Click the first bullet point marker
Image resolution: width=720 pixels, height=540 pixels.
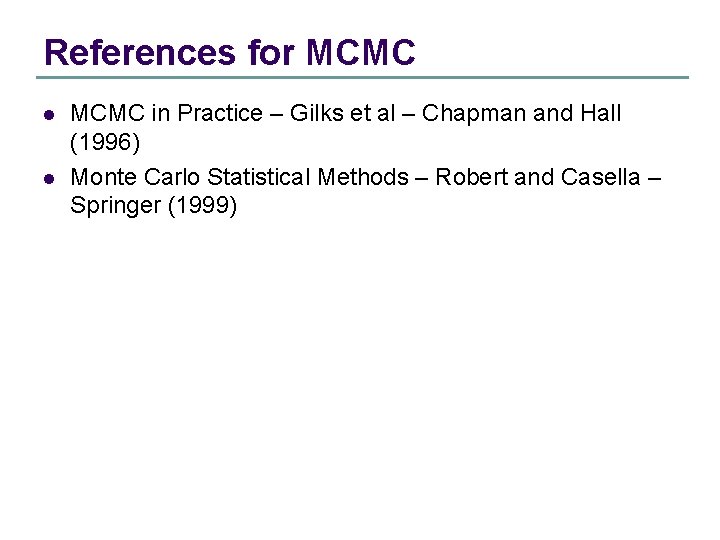(x=46, y=115)
